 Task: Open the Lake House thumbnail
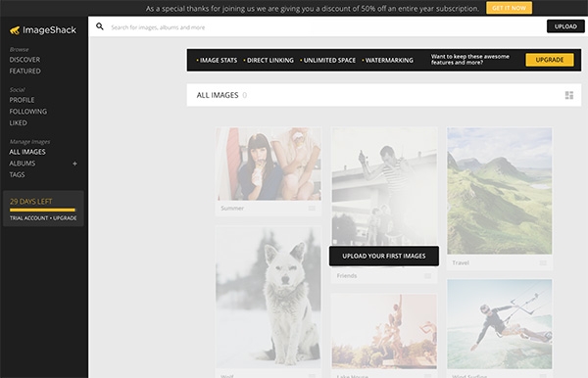384,331
